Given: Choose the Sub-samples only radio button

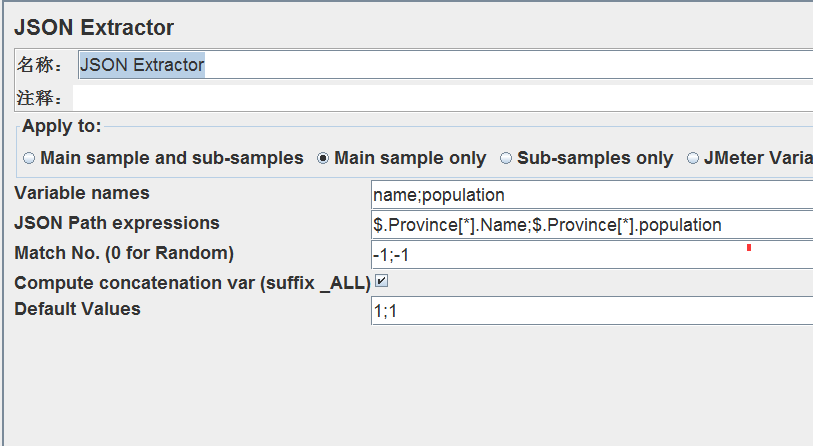Looking at the screenshot, I should pyautogui.click(x=506, y=158).
